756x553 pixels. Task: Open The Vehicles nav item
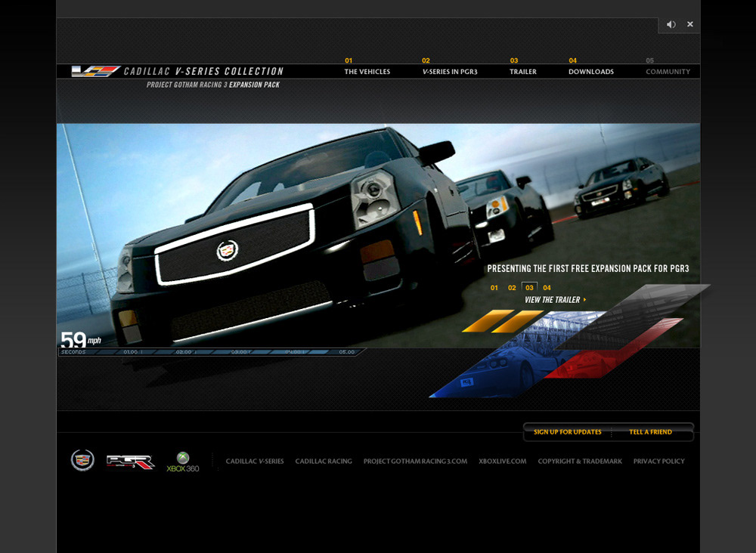click(367, 72)
